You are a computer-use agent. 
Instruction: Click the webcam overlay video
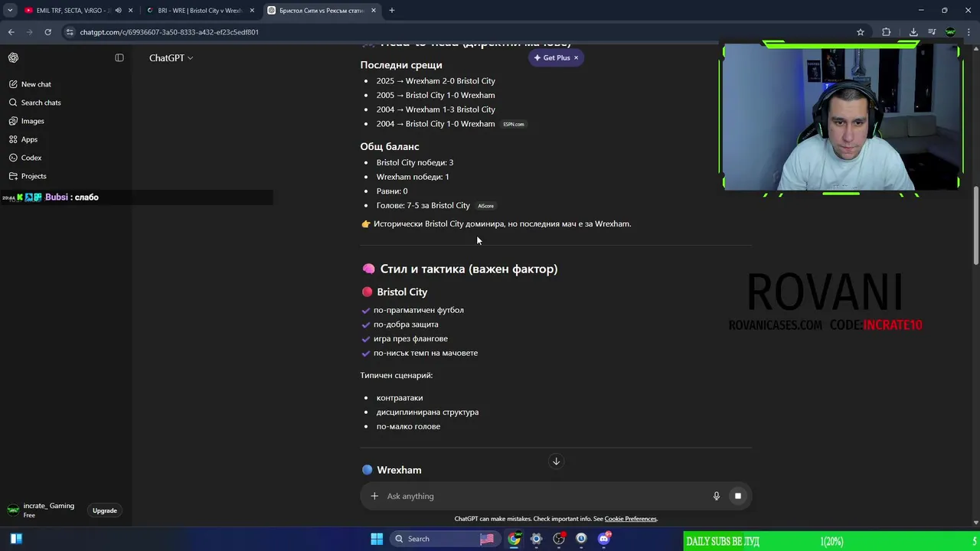[840, 117]
